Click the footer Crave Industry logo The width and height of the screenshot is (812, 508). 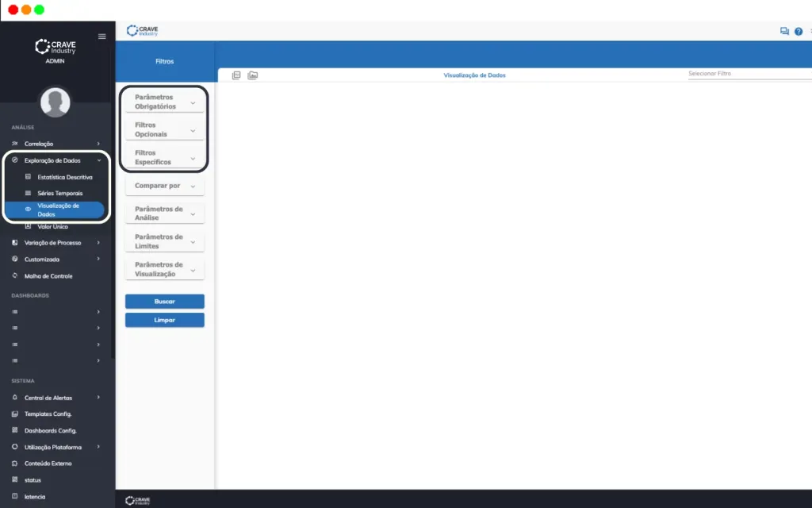point(138,500)
